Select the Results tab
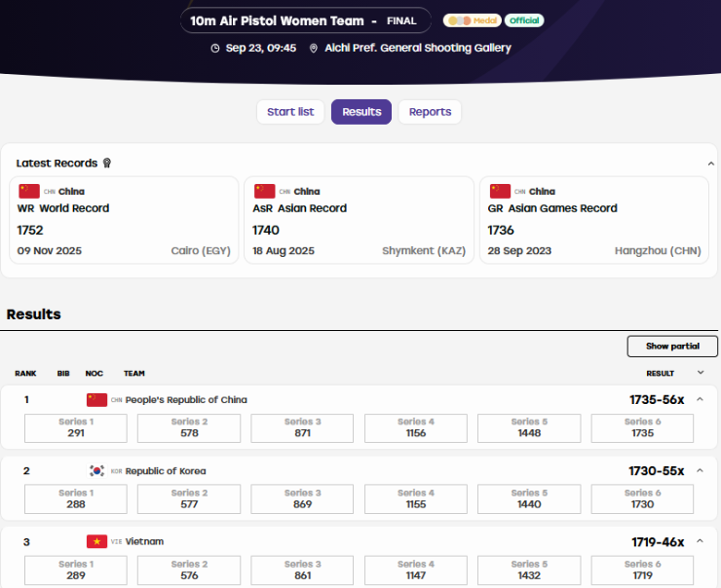This screenshot has width=721, height=588. click(361, 112)
